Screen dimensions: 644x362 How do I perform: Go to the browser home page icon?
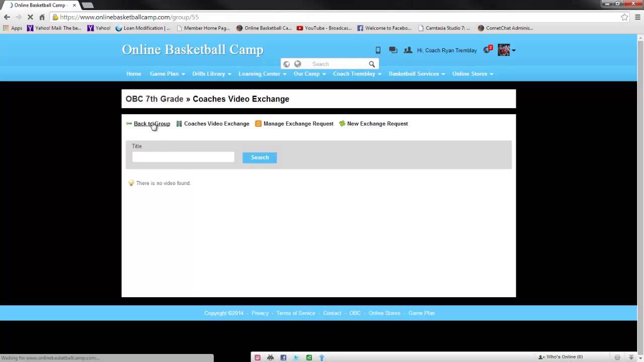(x=42, y=17)
